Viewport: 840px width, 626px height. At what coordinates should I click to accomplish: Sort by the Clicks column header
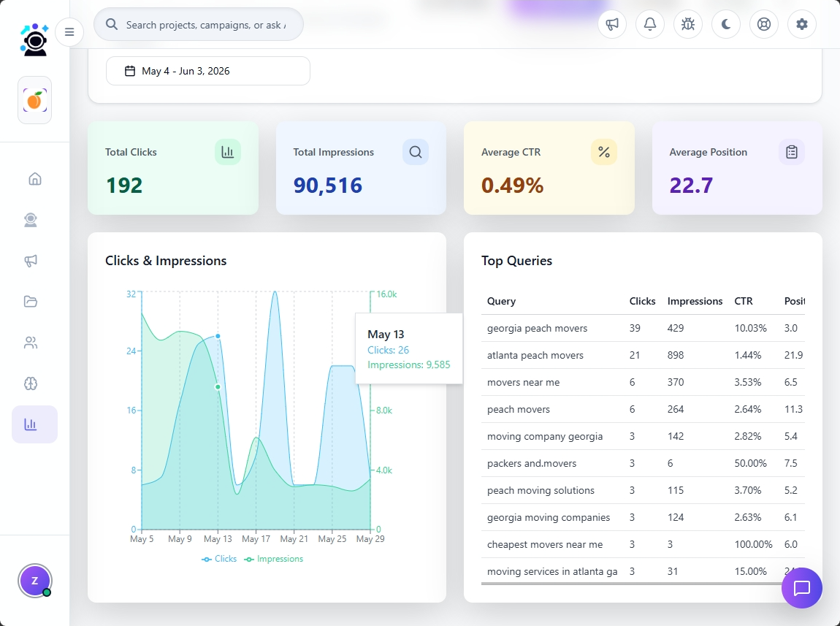(642, 301)
